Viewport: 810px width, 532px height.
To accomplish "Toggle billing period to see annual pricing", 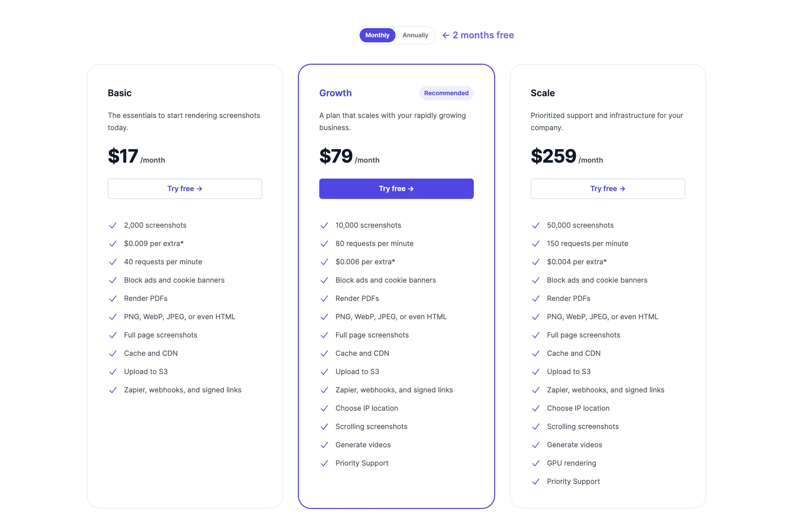I will pyautogui.click(x=415, y=35).
